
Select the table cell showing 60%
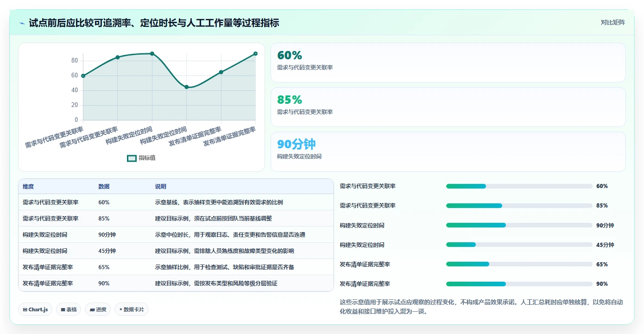[104, 202]
